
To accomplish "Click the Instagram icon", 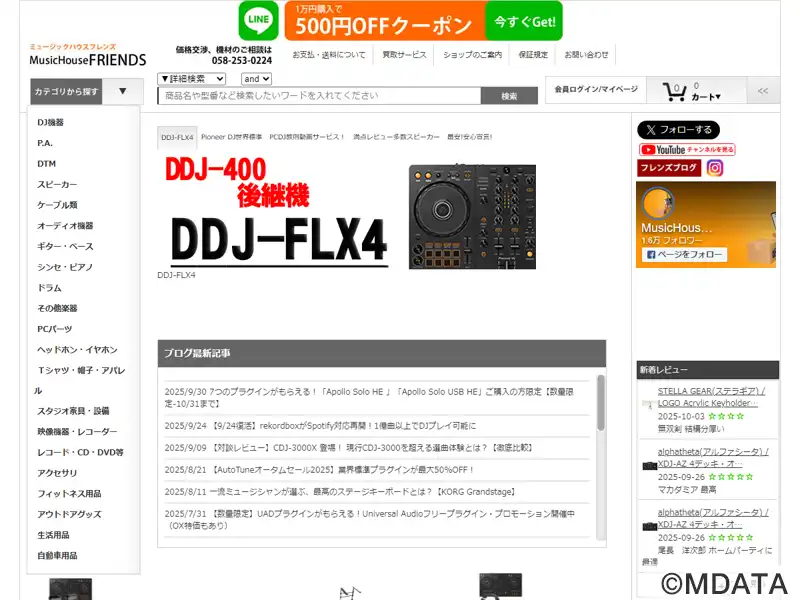I will (x=715, y=168).
